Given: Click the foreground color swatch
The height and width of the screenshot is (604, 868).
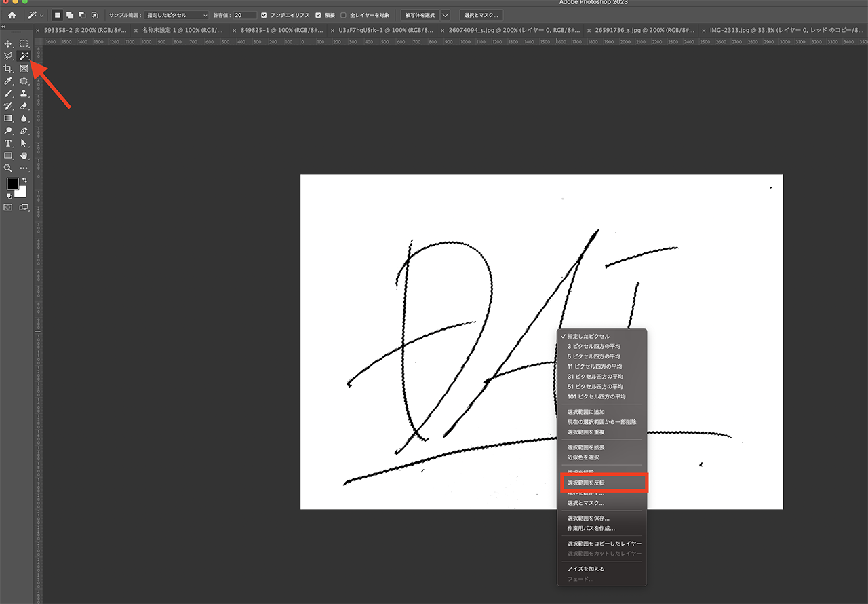Looking at the screenshot, I should [13, 184].
